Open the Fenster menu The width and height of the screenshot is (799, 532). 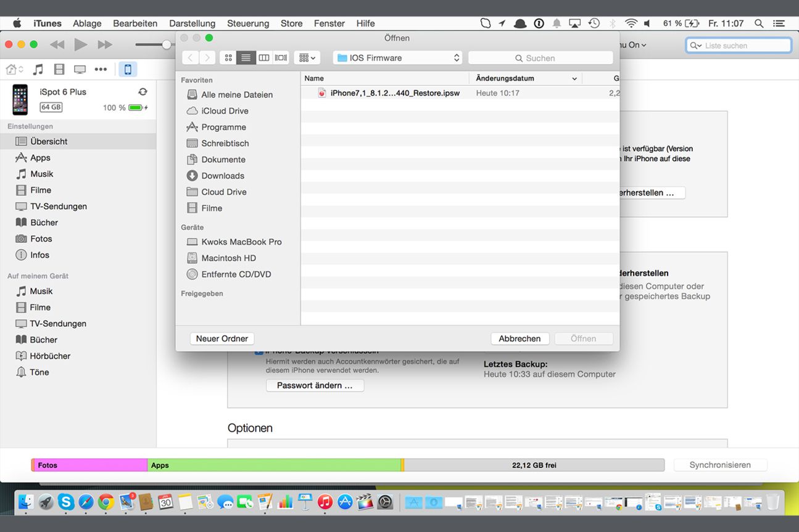[329, 23]
